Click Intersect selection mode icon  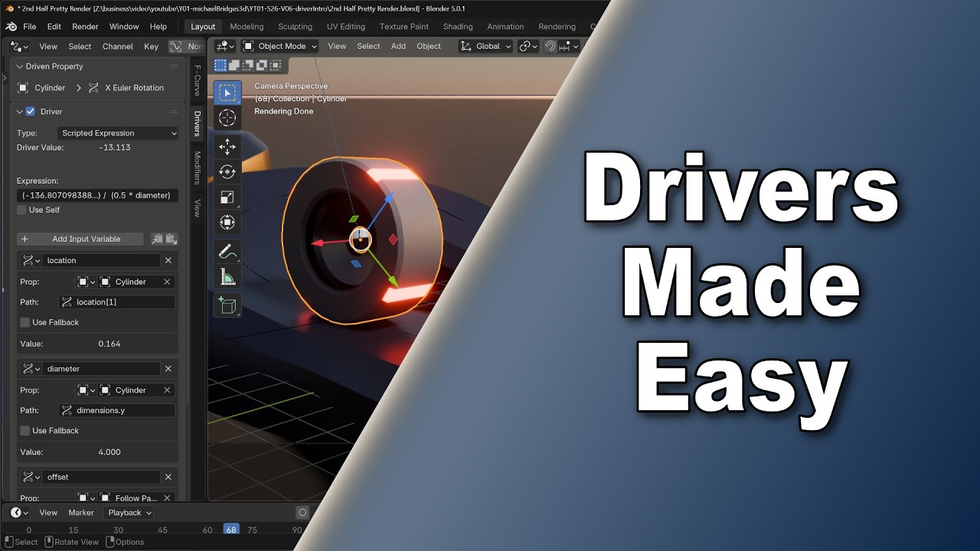tap(276, 66)
